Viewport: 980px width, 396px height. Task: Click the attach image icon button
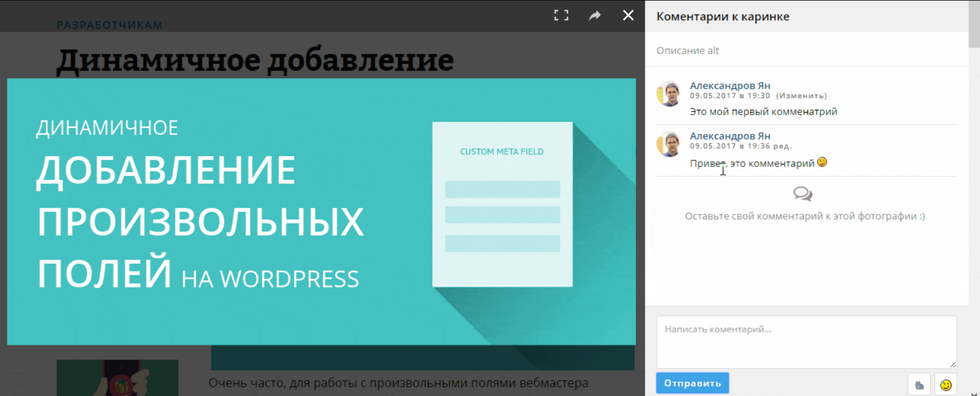tap(919, 385)
